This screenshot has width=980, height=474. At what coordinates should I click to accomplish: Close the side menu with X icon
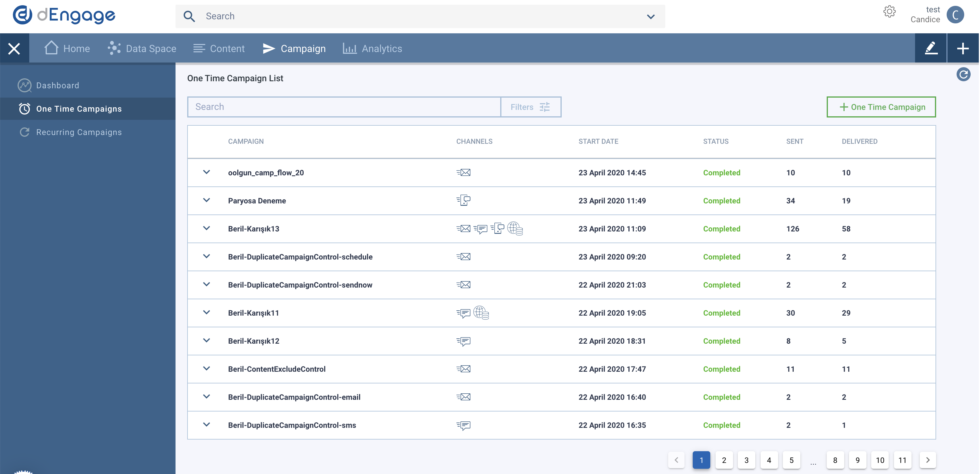14,49
